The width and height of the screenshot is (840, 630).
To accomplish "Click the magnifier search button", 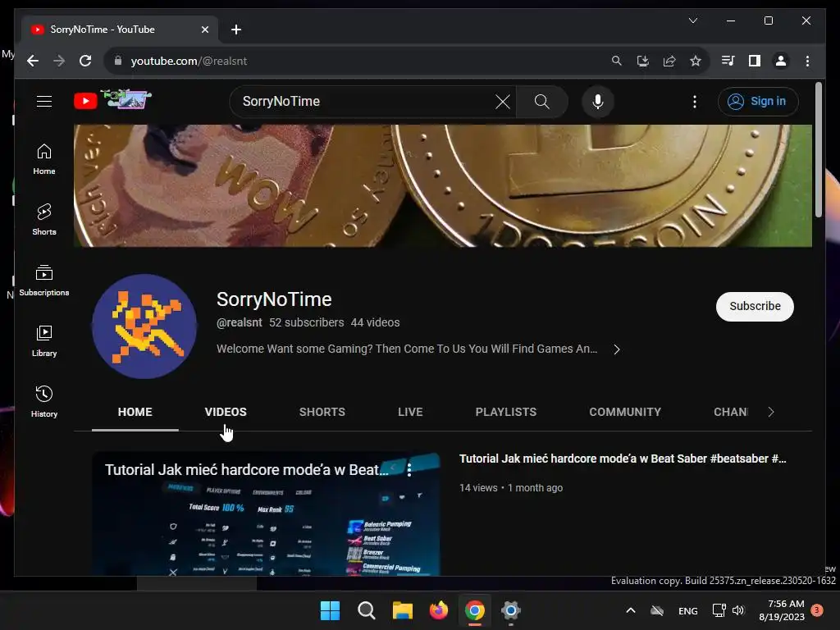I will pos(541,101).
